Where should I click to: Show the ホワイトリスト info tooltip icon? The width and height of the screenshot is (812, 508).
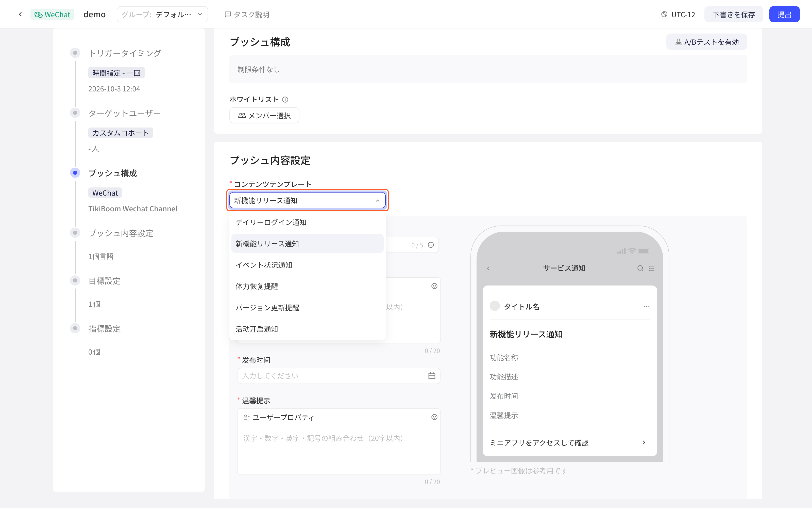point(285,100)
